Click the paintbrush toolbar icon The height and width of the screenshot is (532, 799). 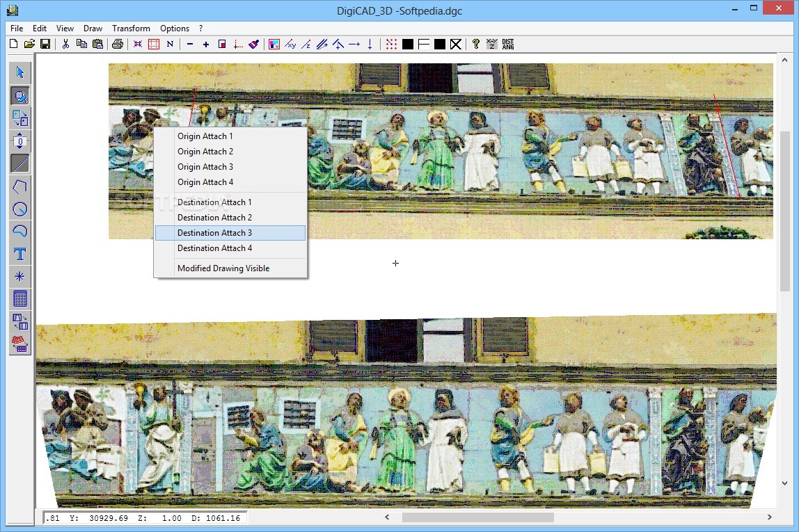254,45
